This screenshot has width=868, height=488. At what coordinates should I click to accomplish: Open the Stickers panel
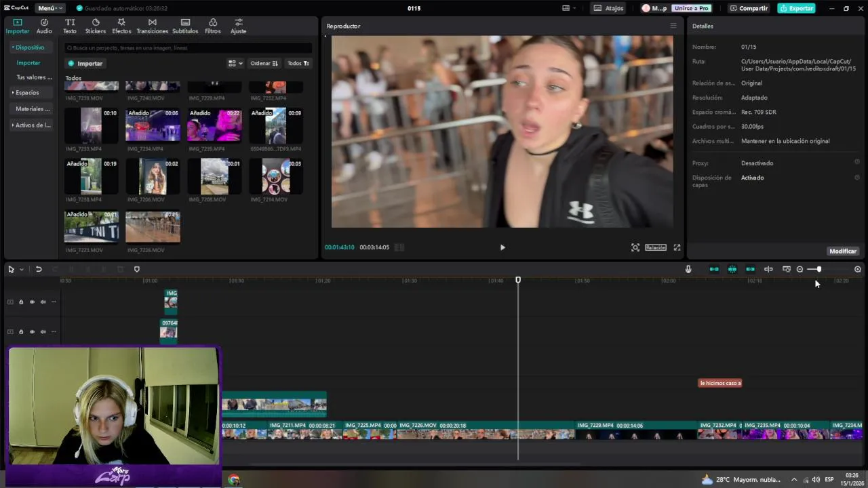point(95,26)
